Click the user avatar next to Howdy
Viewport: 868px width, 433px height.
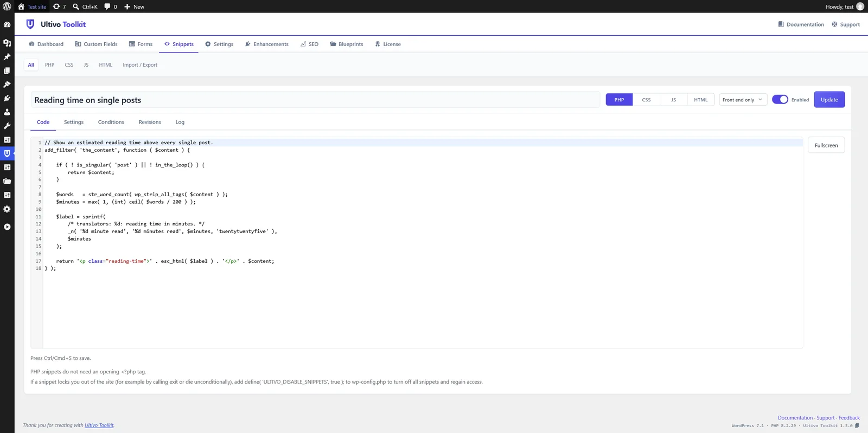[x=860, y=7]
